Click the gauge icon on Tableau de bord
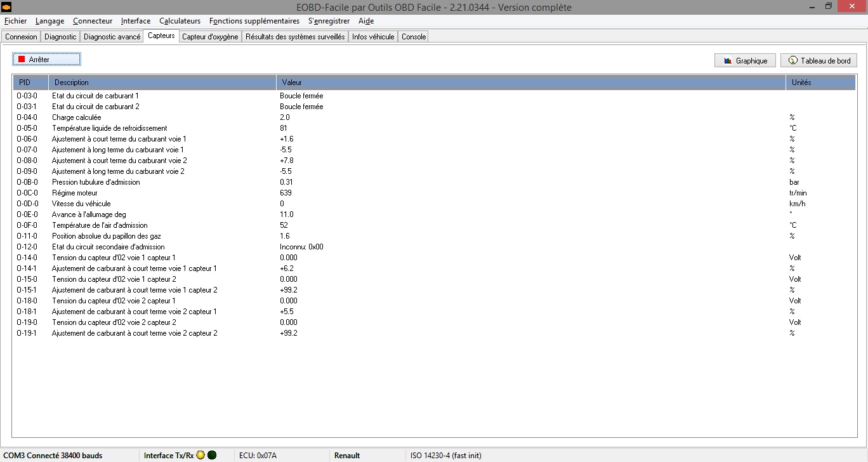The image size is (868, 462). [x=792, y=61]
